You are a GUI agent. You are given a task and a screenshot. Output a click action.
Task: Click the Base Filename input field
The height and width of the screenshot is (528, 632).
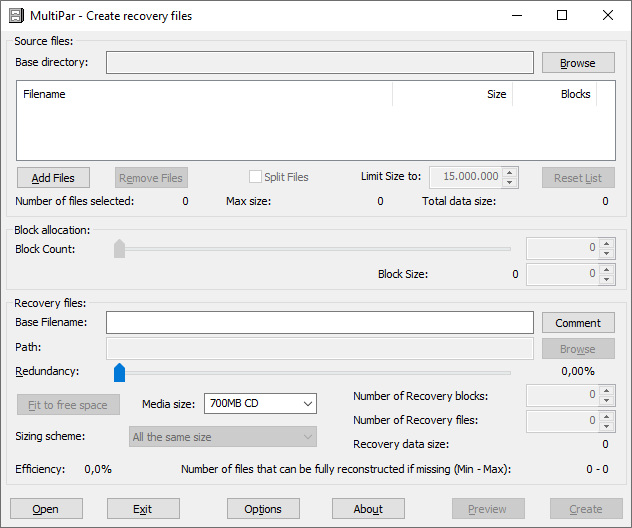pyautogui.click(x=320, y=323)
